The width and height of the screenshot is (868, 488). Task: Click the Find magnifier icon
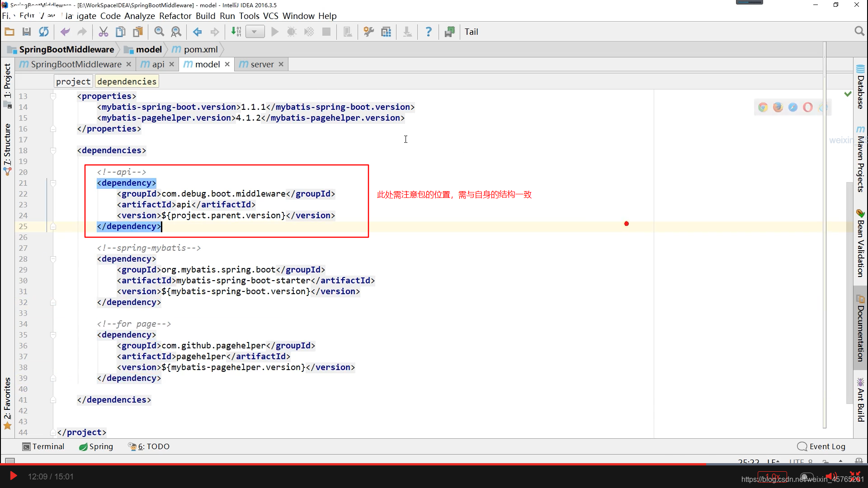[159, 32]
